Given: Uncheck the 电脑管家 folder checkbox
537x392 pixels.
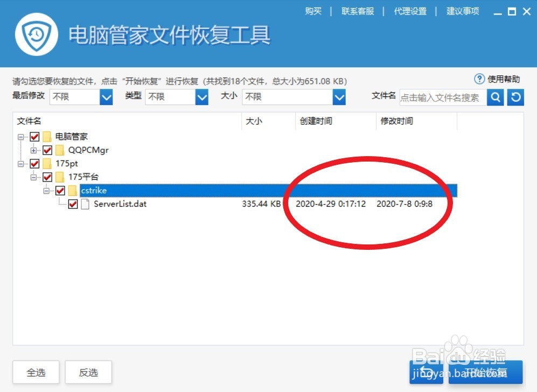Looking at the screenshot, I should [x=34, y=137].
